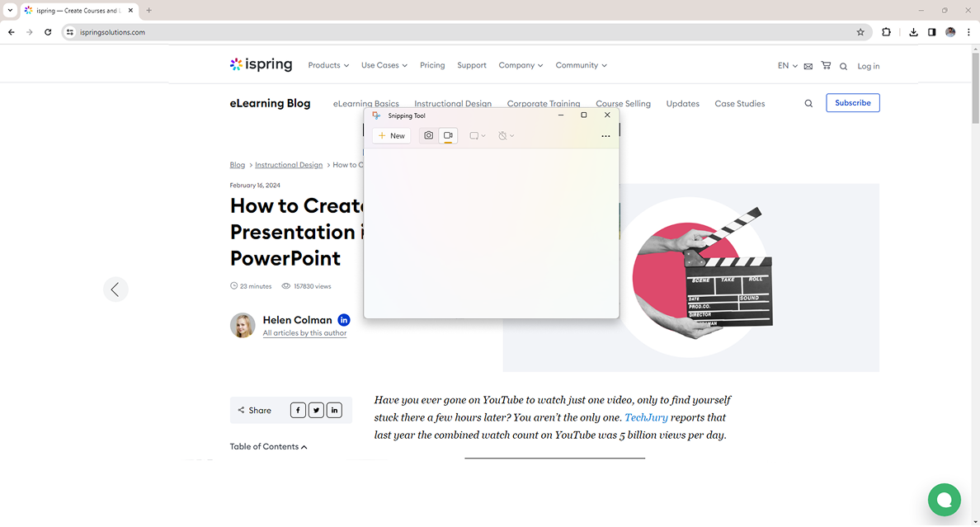980x527 pixels.
Task: Open the TechJury link
Action: coord(646,417)
